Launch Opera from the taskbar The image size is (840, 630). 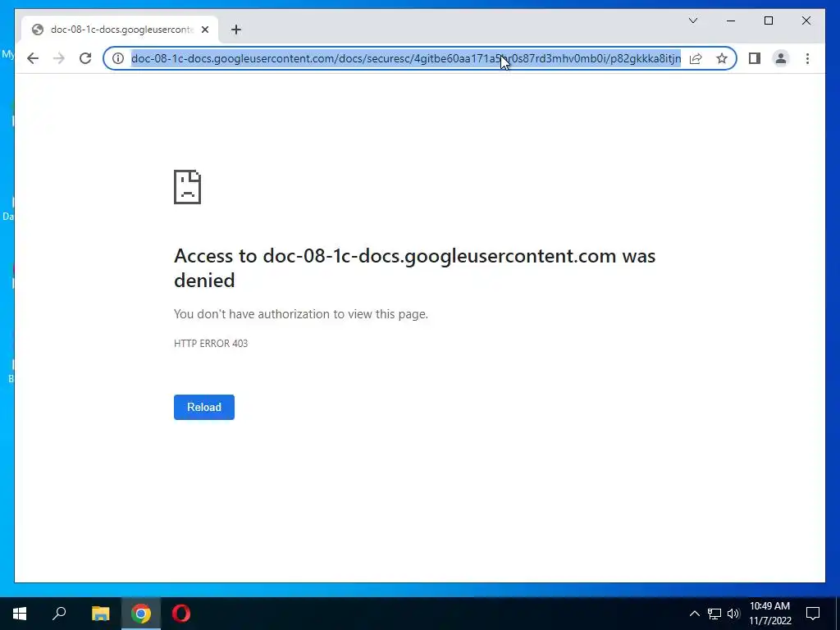pos(181,614)
